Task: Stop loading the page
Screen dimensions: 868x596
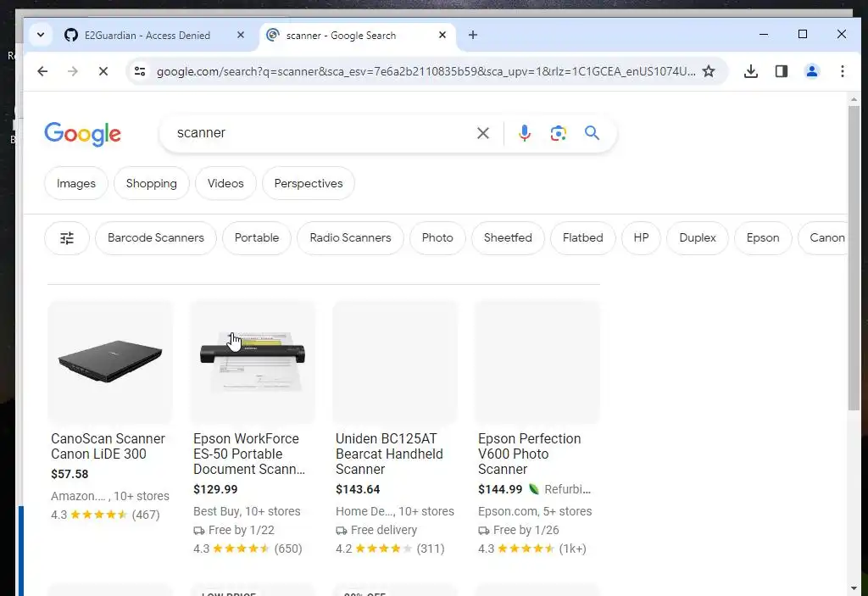Action: [x=103, y=71]
